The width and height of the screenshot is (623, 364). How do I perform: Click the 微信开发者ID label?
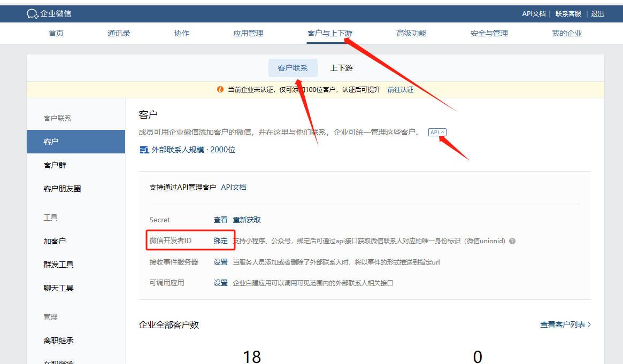point(171,241)
